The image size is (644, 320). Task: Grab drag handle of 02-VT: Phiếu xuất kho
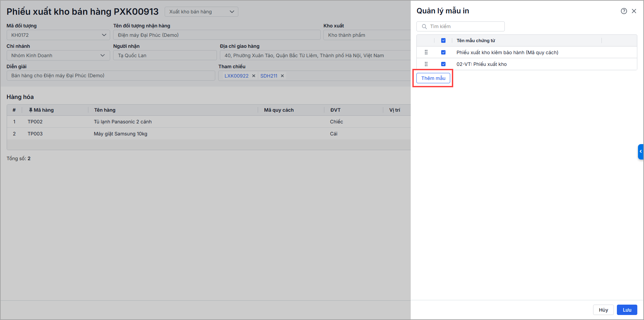pyautogui.click(x=426, y=64)
